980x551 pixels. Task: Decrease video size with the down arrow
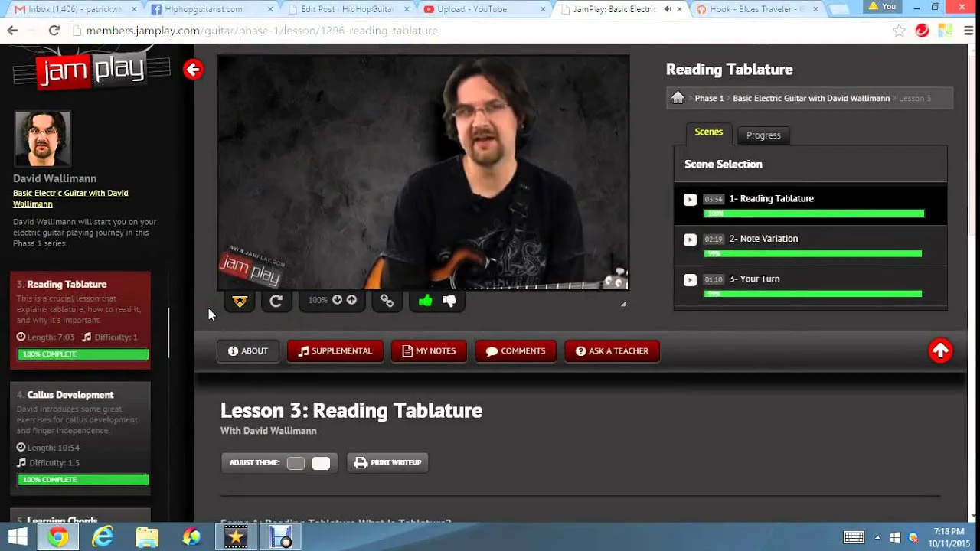point(337,300)
